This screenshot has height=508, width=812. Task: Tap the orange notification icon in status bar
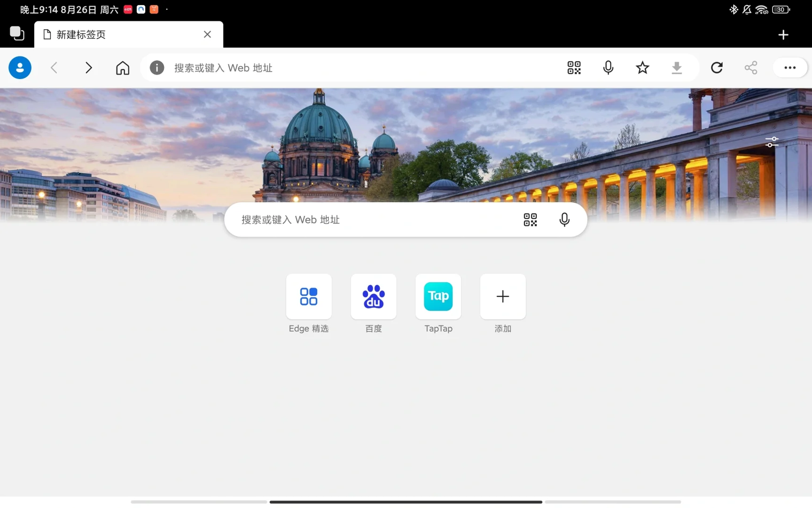pyautogui.click(x=154, y=9)
